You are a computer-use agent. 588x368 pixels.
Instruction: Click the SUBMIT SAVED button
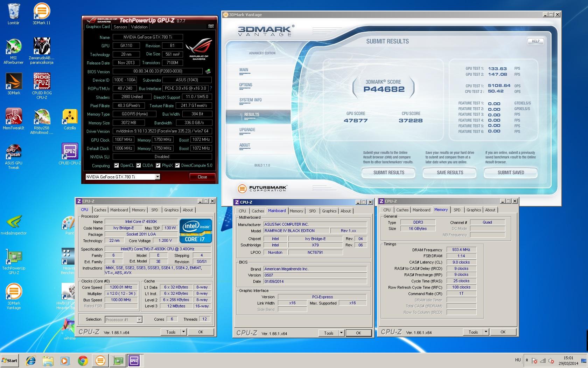coord(511,172)
